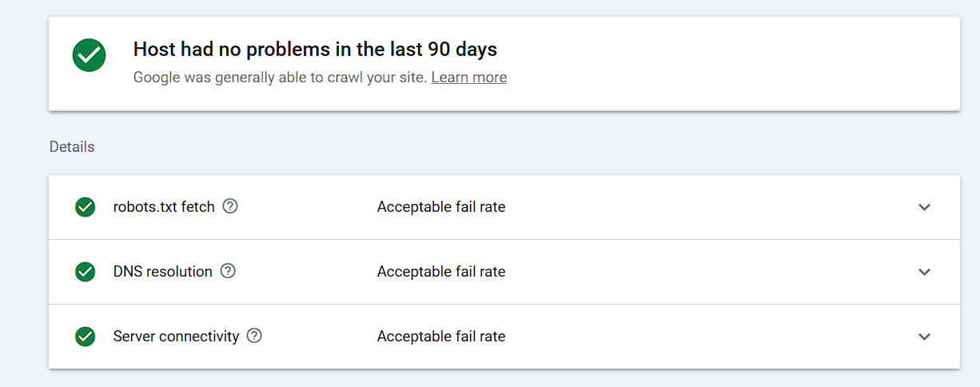Screen dimensions: 980x387
Task: Click the Server connectivity green check icon
Action: [x=85, y=337]
